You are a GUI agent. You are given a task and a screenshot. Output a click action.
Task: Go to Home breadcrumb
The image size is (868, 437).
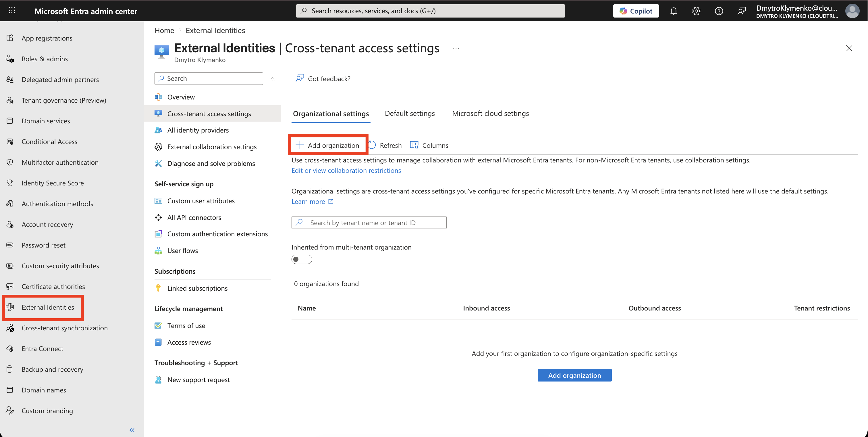tap(164, 30)
